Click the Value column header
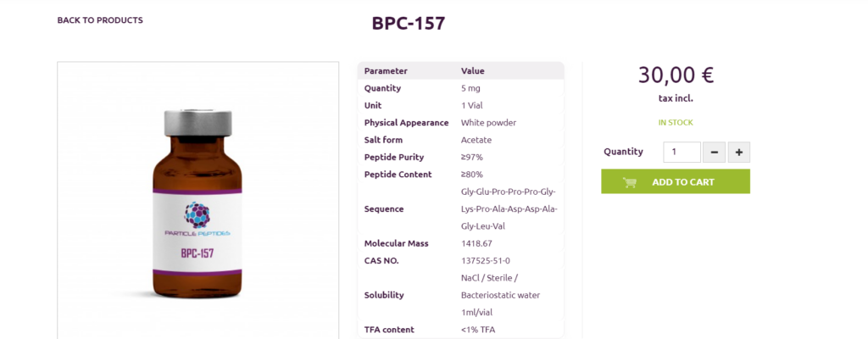This screenshot has height=339, width=868. click(x=473, y=71)
